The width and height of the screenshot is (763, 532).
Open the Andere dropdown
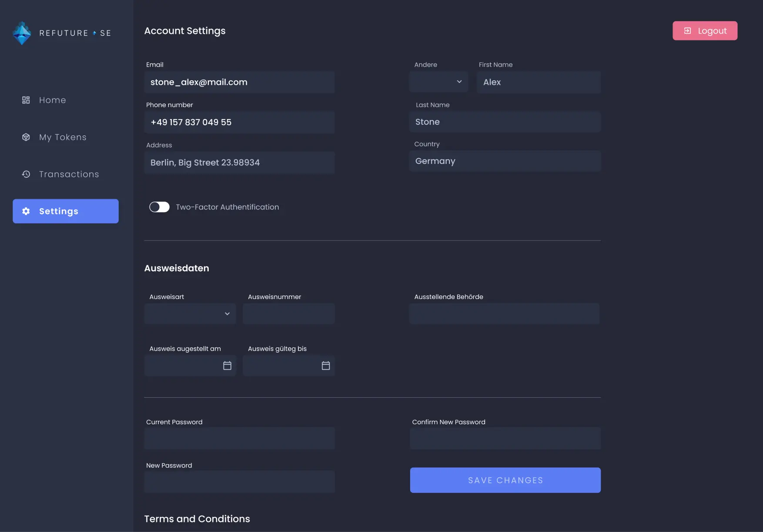point(438,82)
